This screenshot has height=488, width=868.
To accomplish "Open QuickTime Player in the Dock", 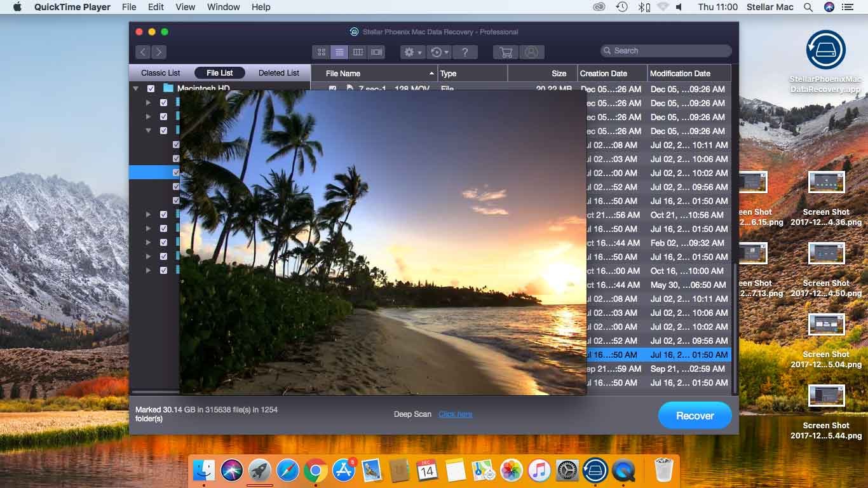I will 623,471.
